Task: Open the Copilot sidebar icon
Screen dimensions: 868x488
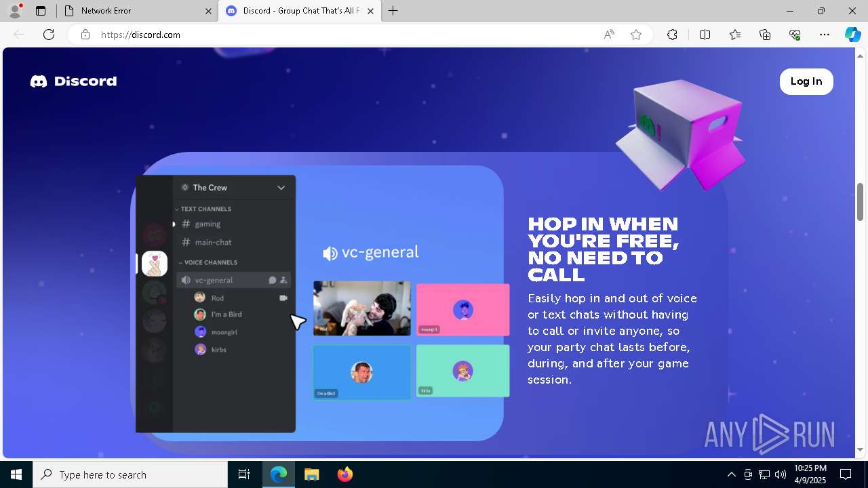Action: coord(852,35)
